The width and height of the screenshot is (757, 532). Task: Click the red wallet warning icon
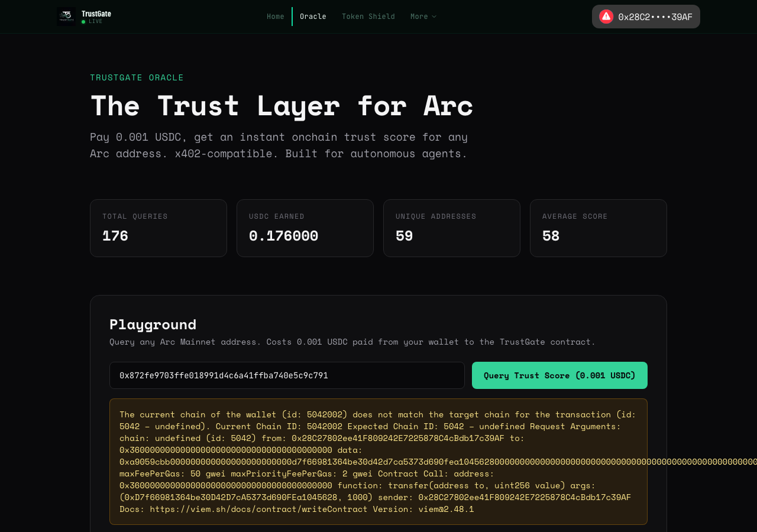(x=606, y=17)
